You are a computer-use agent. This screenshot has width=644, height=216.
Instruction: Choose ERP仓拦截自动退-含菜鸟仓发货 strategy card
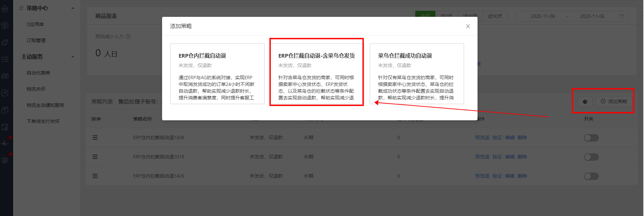(317, 74)
